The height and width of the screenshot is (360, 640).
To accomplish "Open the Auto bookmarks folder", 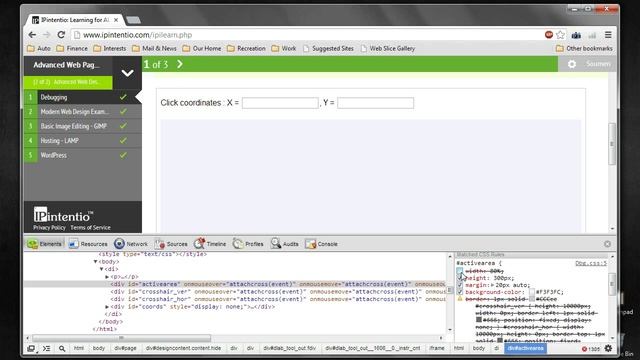I will (39, 48).
